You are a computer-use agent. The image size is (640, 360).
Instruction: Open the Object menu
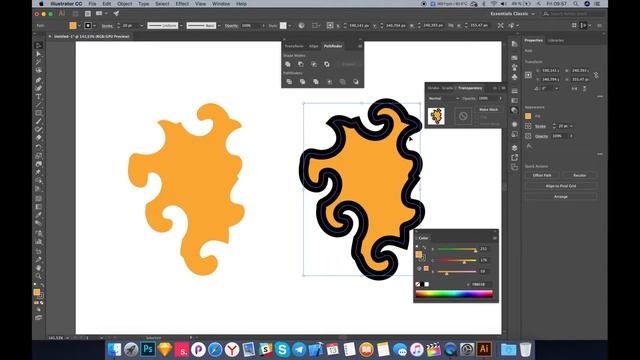[124, 4]
